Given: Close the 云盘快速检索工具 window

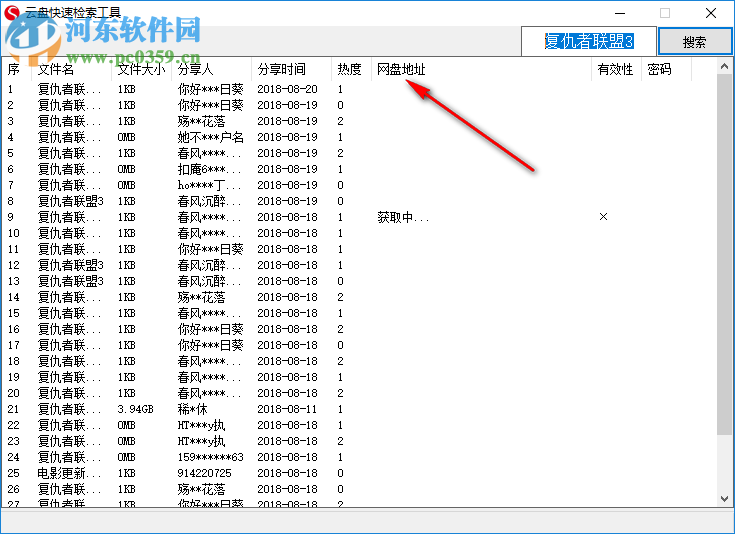Looking at the screenshot, I should (711, 13).
